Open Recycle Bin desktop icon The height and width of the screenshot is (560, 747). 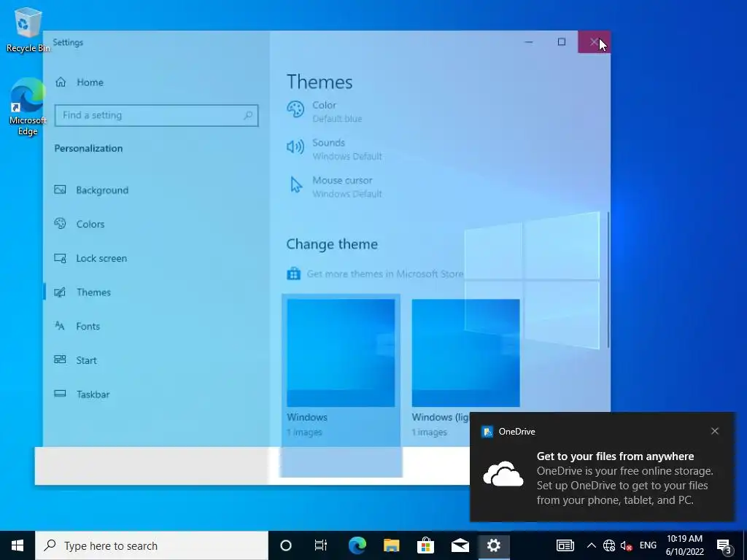(27, 29)
